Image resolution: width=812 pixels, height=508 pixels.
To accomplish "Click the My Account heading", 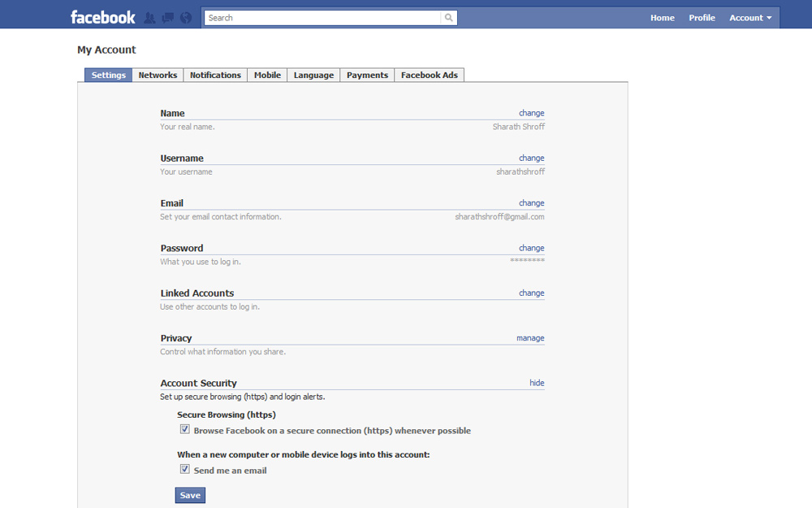I will [x=106, y=50].
